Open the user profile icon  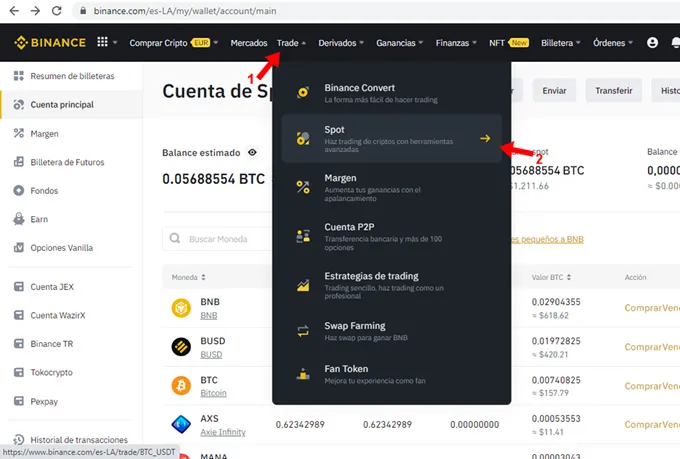[x=653, y=43]
